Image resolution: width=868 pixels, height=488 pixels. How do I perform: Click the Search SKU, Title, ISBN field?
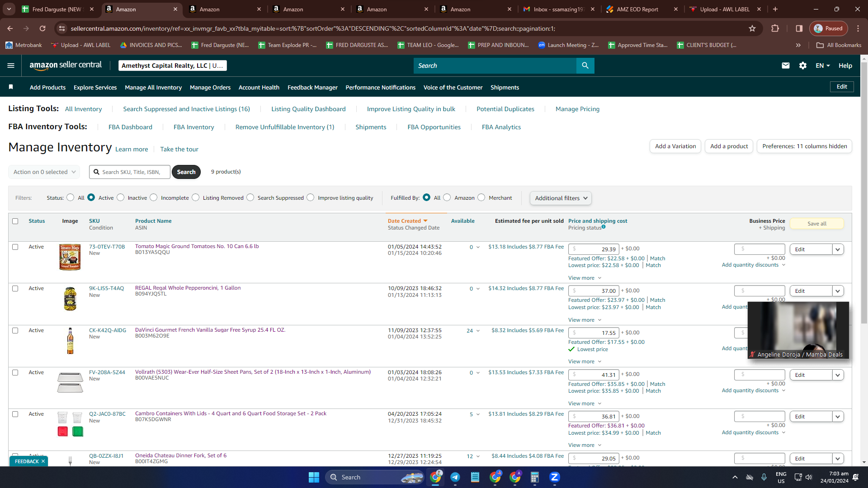coord(130,172)
